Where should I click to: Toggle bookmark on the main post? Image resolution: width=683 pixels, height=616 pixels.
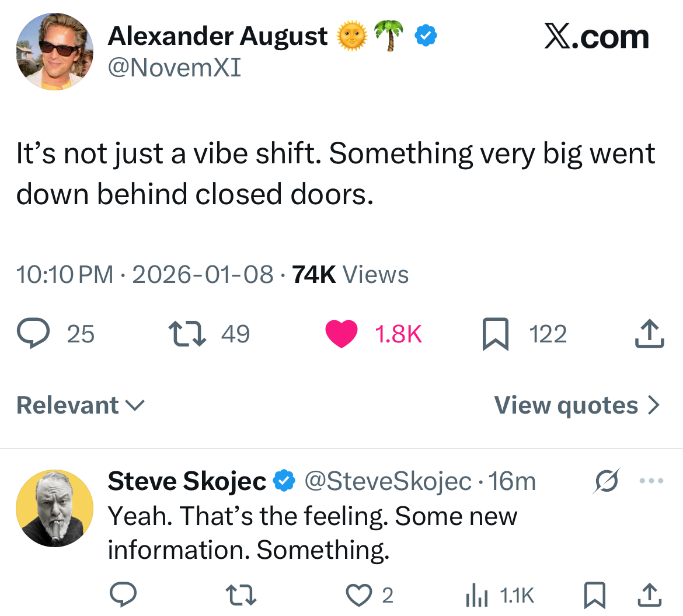(496, 335)
